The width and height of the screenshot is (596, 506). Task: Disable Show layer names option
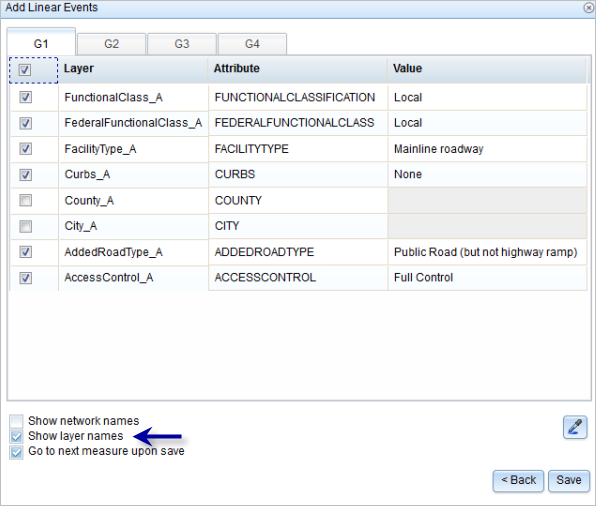tap(16, 436)
